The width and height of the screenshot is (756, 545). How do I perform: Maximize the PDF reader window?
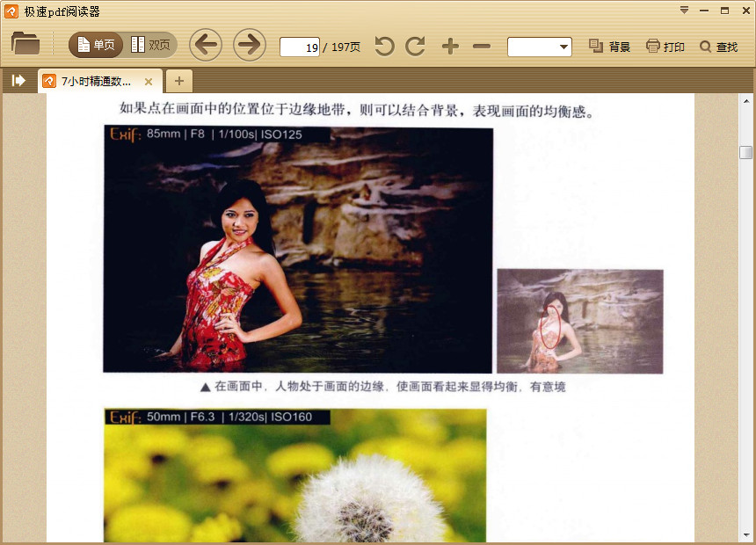(724, 11)
